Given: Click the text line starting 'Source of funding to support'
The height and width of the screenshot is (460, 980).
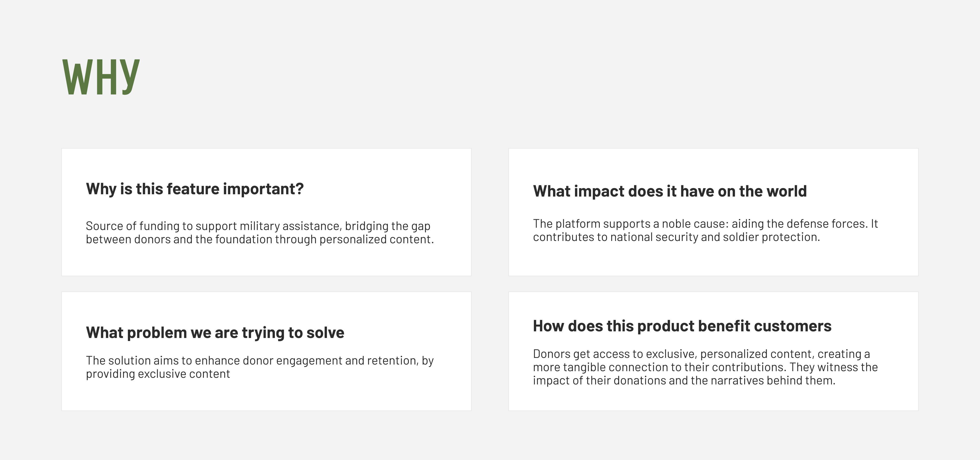Looking at the screenshot, I should point(258,226).
